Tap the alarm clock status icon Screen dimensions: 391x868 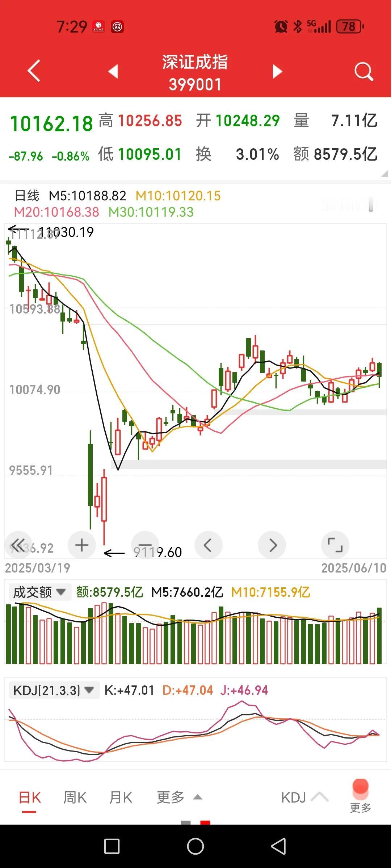pyautogui.click(x=281, y=26)
